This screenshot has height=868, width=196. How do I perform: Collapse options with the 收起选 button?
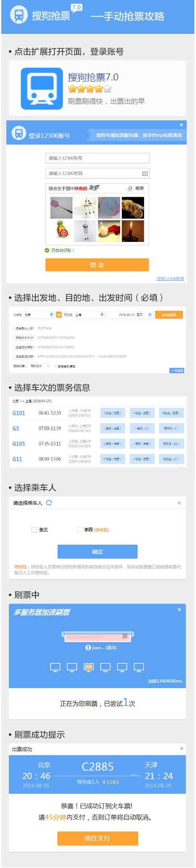177,370
